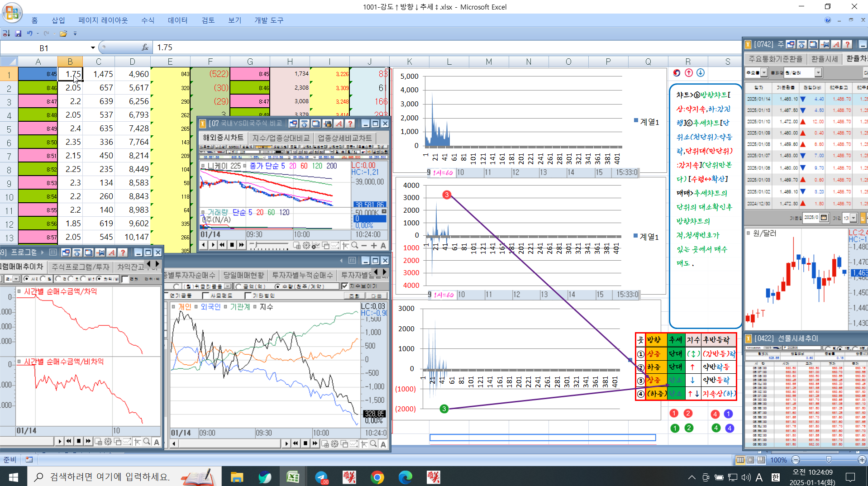Expand the Name Box dropdown arrow
868x486 pixels.
[x=93, y=48]
